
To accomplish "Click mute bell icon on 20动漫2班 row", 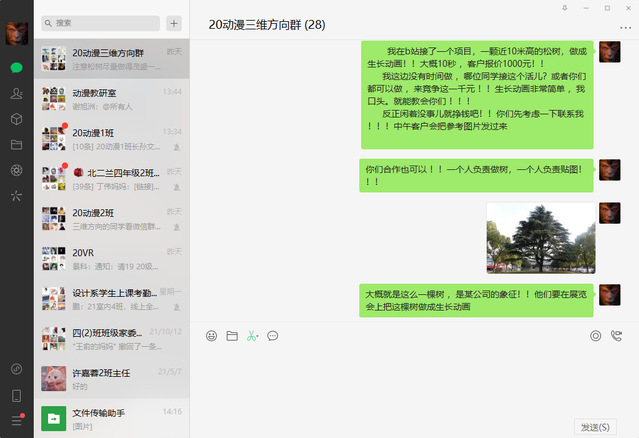I will (x=176, y=227).
